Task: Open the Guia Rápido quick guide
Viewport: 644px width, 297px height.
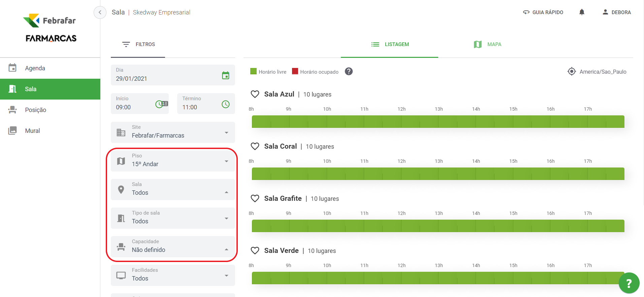Action: (543, 12)
